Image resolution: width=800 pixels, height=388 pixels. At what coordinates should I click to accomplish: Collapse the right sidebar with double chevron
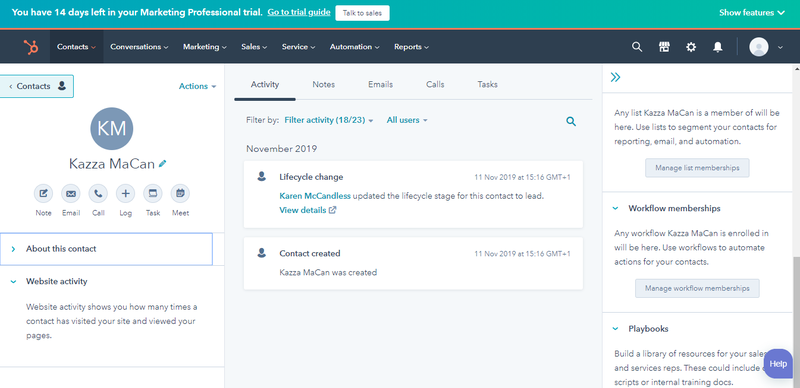[x=616, y=77]
